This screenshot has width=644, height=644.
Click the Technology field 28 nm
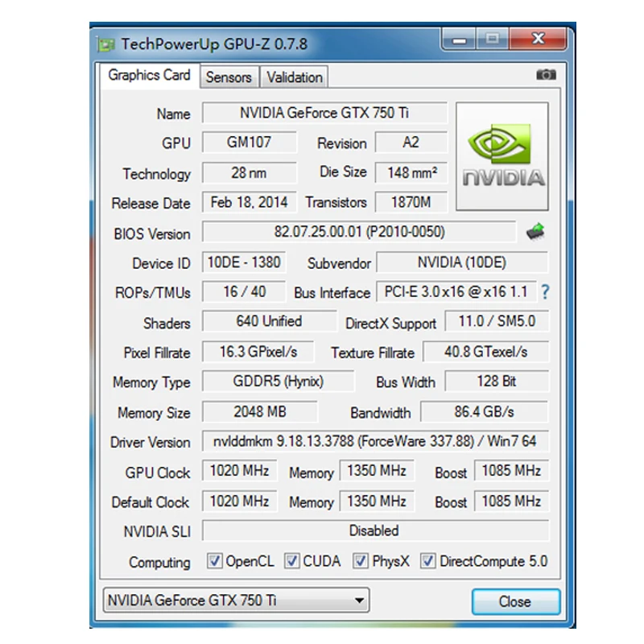pos(250,173)
